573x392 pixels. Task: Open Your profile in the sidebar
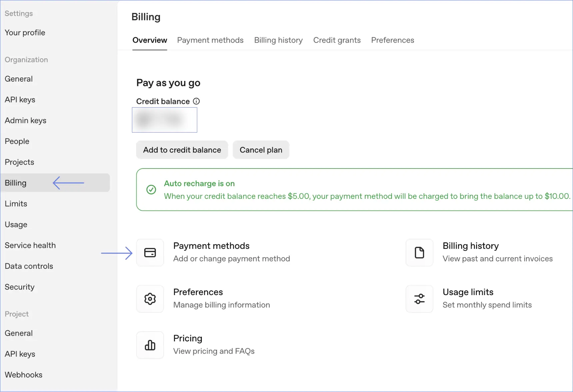25,33
